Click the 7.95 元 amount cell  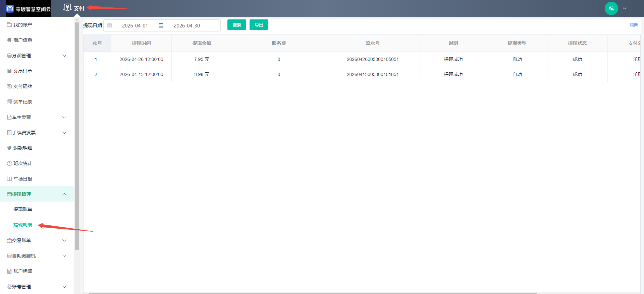202,59
